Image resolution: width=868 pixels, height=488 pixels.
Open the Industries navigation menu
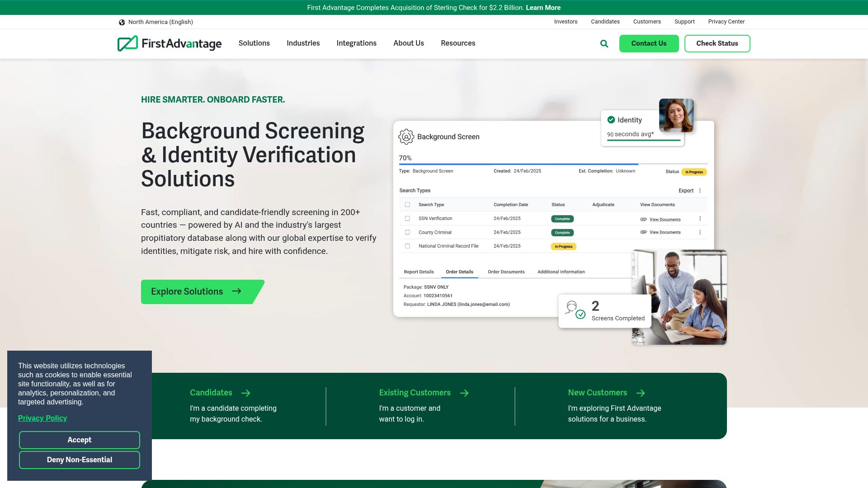pos(303,43)
